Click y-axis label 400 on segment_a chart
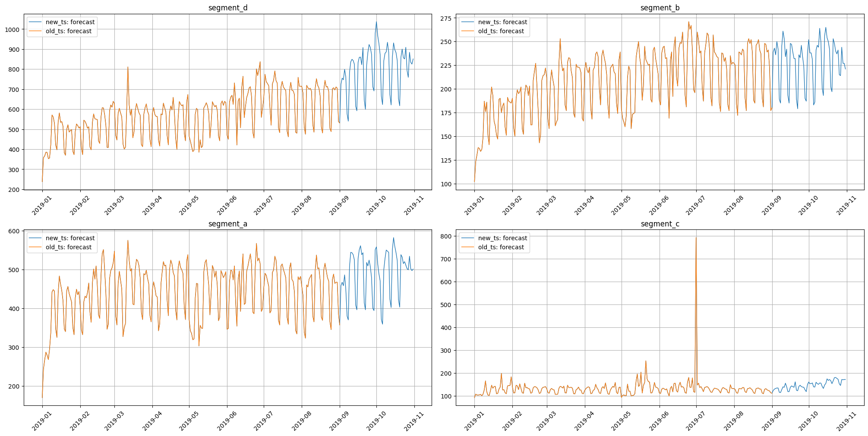Viewport: 868px width, 436px height. click(x=15, y=309)
